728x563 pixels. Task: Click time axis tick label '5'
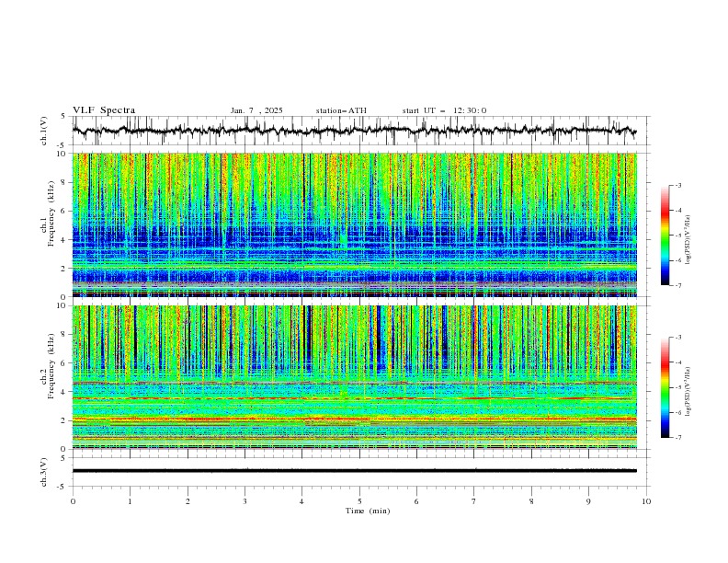click(359, 501)
